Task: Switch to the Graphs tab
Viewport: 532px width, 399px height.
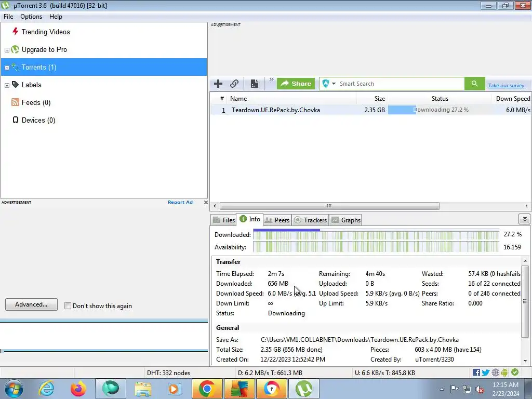Action: (x=345, y=220)
